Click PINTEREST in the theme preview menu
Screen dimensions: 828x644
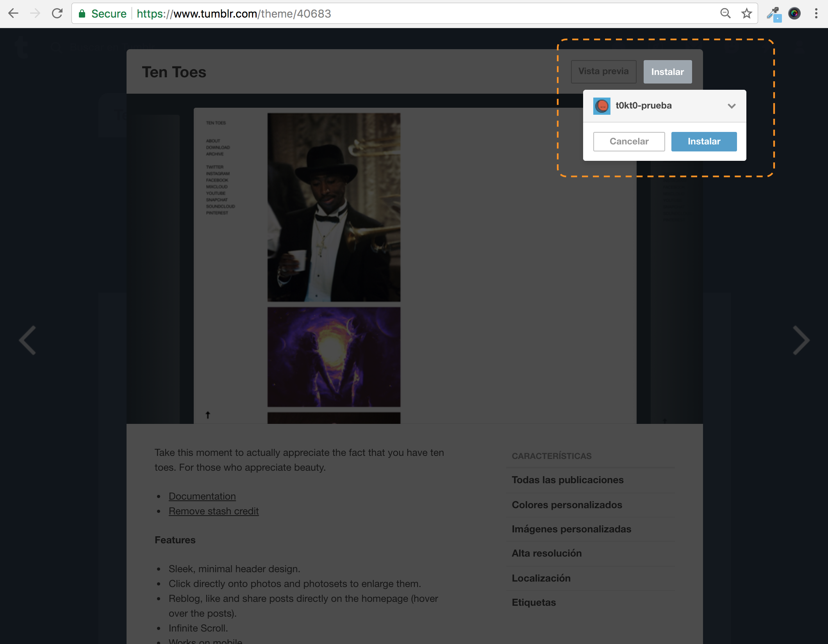217,213
